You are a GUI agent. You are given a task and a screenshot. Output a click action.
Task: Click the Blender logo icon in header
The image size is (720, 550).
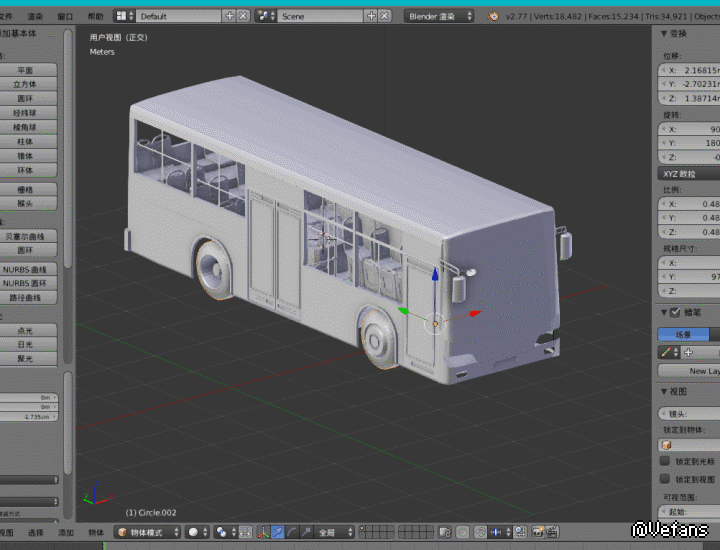[492, 16]
